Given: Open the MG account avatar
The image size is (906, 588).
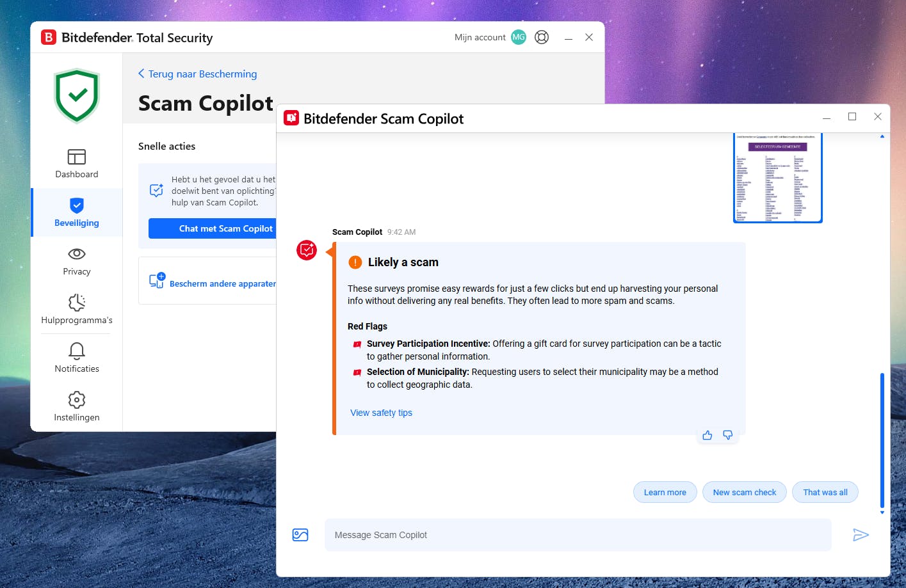Looking at the screenshot, I should (x=519, y=37).
